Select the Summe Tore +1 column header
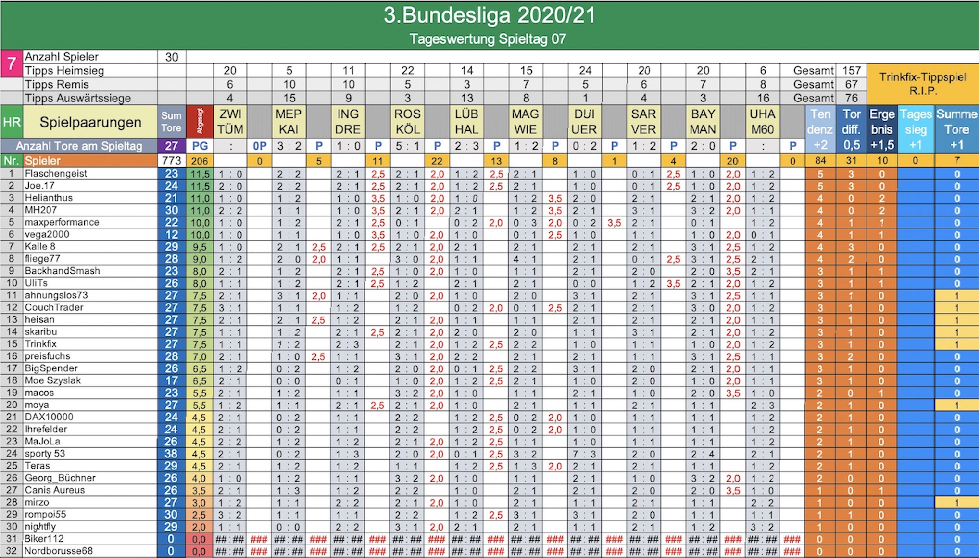Image resolution: width=980 pixels, height=558 pixels. pos(956,129)
